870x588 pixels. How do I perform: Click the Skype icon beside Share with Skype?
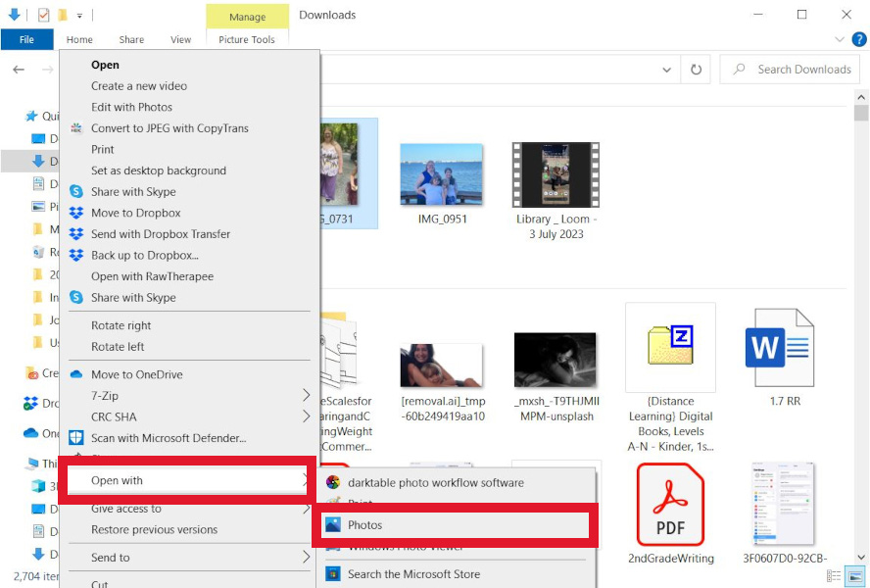(x=76, y=192)
